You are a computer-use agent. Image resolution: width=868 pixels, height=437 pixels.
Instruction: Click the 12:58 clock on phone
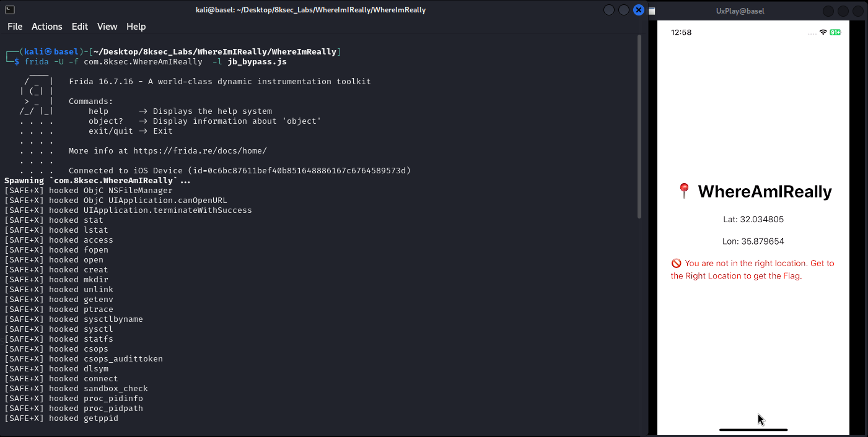click(682, 32)
